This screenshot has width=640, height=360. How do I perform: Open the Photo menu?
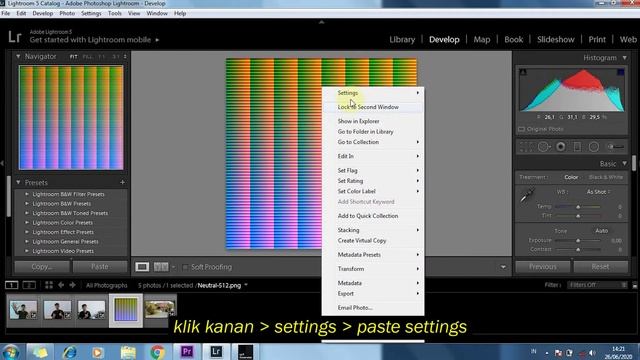(x=67, y=13)
